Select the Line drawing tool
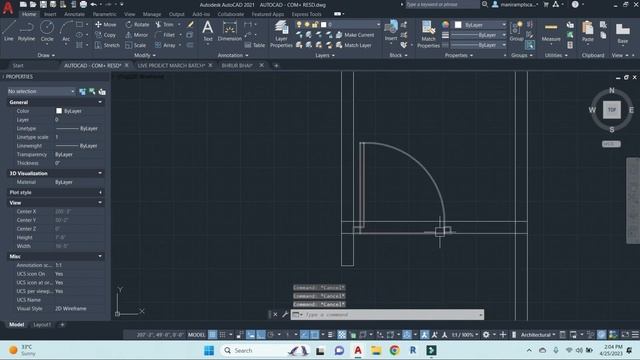640x360 pixels. (x=9, y=31)
